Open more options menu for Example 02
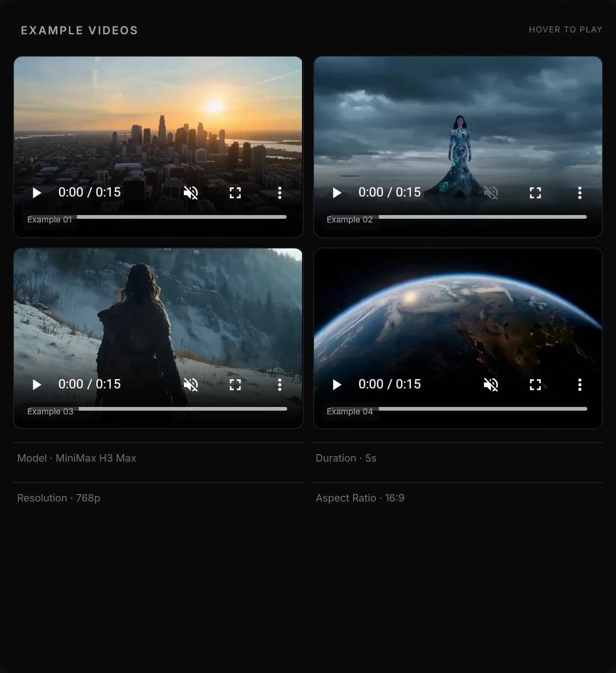This screenshot has height=673, width=616. pos(580,193)
